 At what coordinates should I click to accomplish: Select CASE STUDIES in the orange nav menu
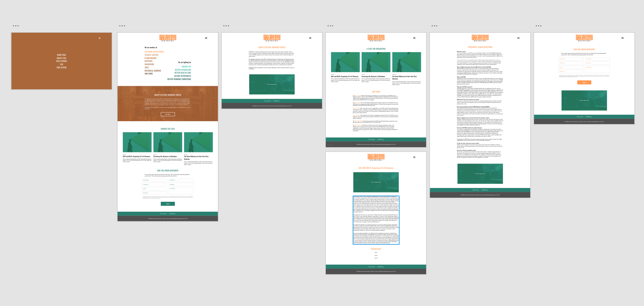61,61
